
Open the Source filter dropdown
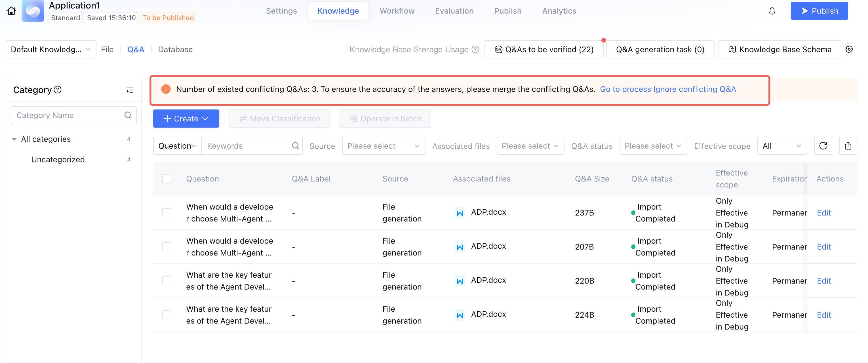coord(383,146)
